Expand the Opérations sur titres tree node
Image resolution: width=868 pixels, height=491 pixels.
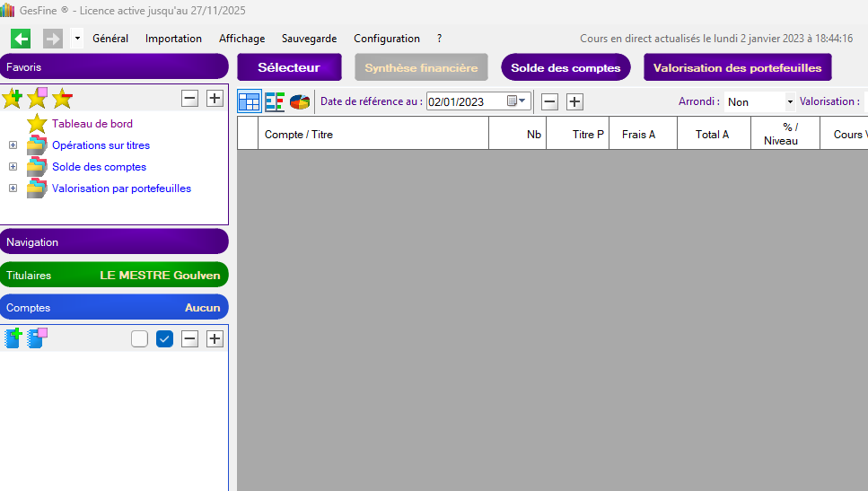click(x=13, y=145)
